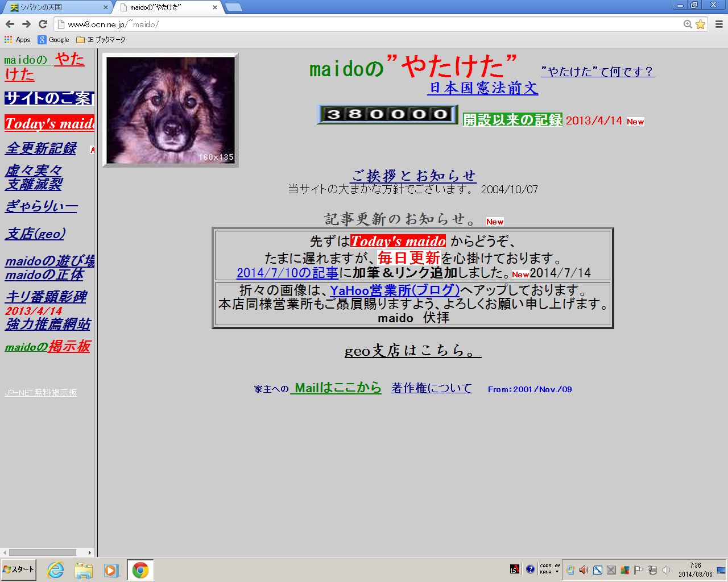Close the シバケンの天国 tab
The width and height of the screenshot is (728, 582).
(105, 7)
